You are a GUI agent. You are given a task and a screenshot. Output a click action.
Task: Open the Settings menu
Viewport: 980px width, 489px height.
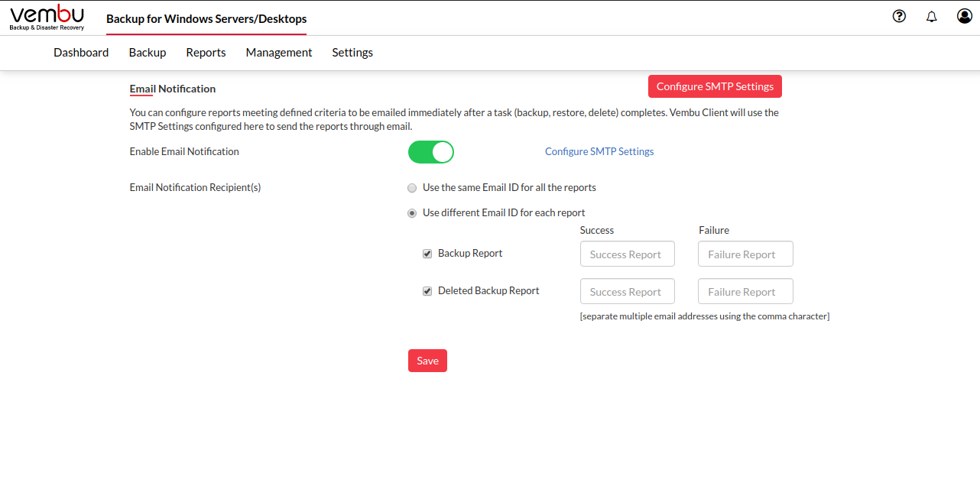pos(352,53)
